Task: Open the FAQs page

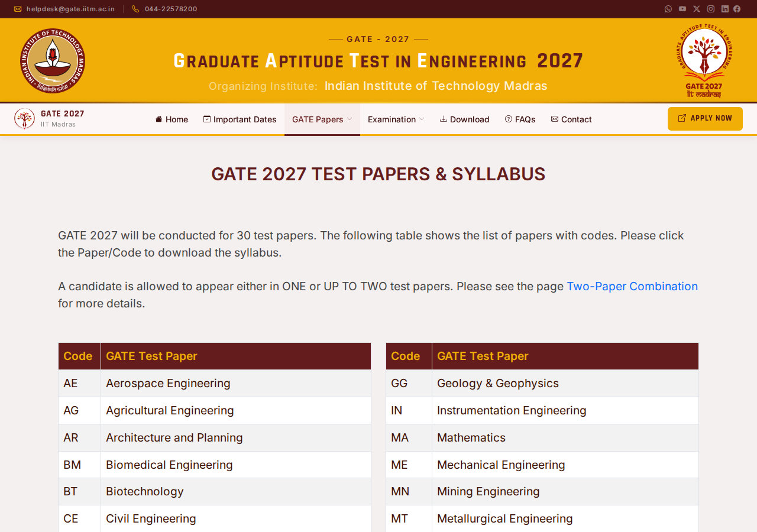Action: tap(520, 119)
